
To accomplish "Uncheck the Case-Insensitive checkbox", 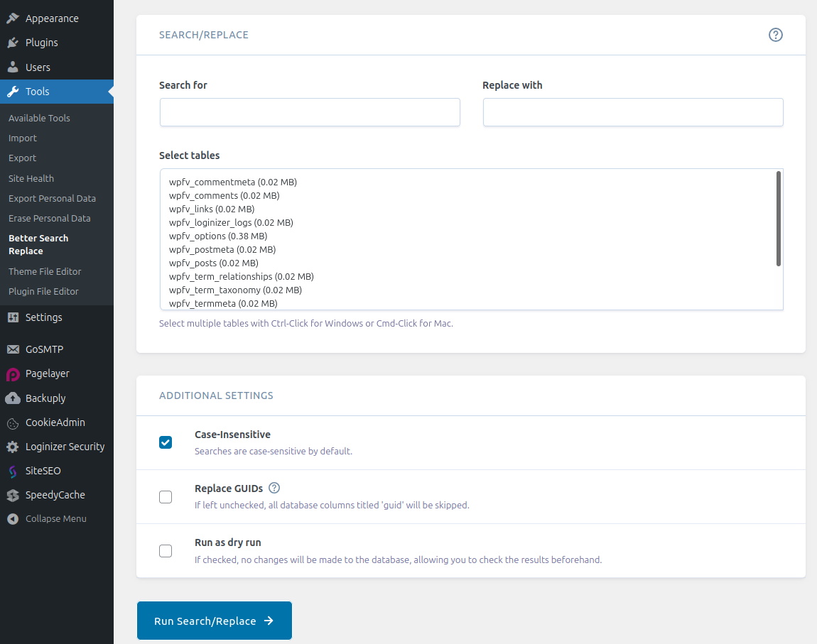I will click(x=166, y=442).
